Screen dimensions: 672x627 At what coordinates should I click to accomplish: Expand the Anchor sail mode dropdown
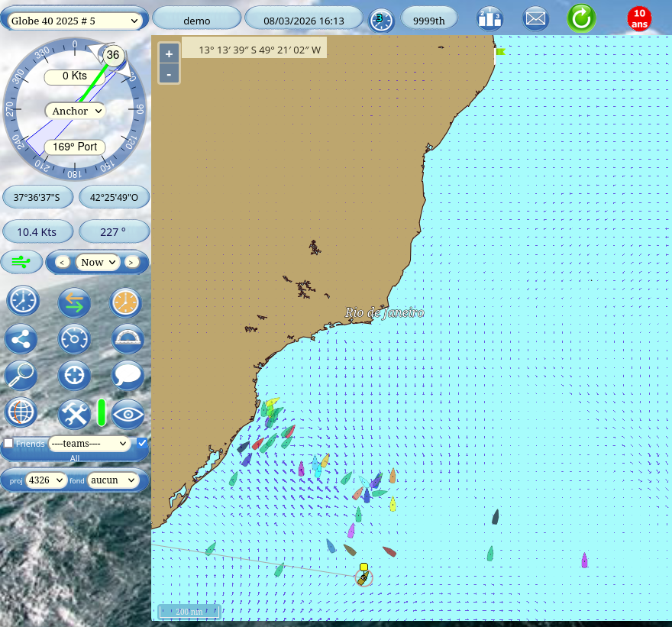(x=76, y=111)
